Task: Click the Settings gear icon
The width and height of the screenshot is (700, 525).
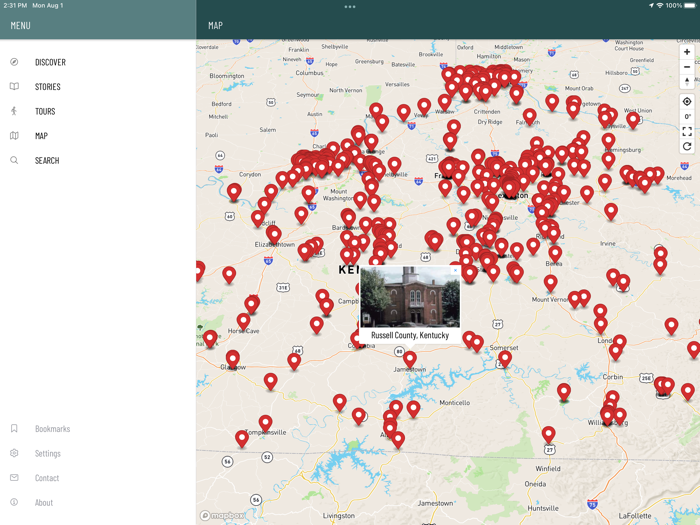Action: pyautogui.click(x=14, y=453)
